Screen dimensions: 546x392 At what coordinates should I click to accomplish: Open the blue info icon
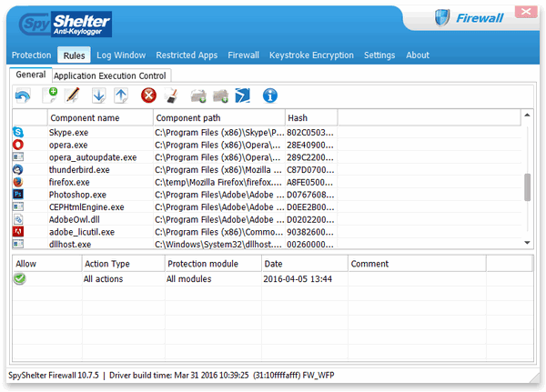coord(270,95)
